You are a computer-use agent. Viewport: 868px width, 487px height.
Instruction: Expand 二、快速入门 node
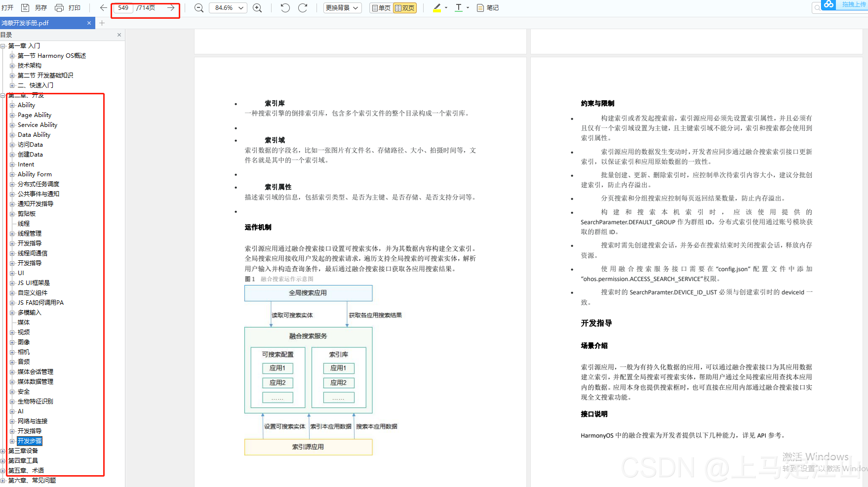12,85
